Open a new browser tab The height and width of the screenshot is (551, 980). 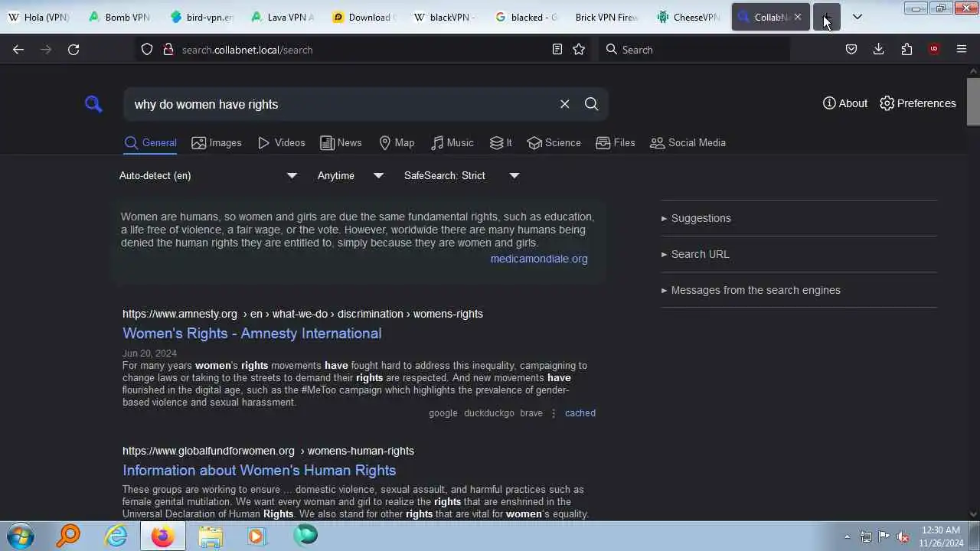click(827, 17)
